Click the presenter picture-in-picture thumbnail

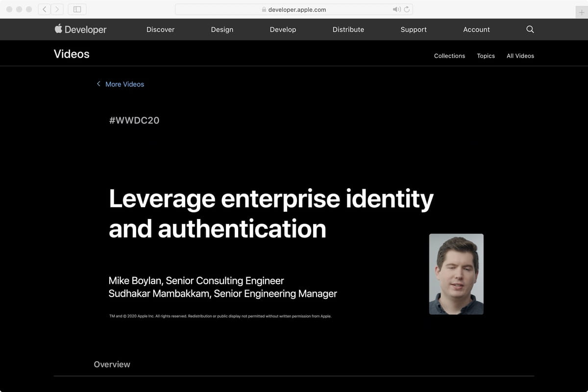tap(456, 274)
